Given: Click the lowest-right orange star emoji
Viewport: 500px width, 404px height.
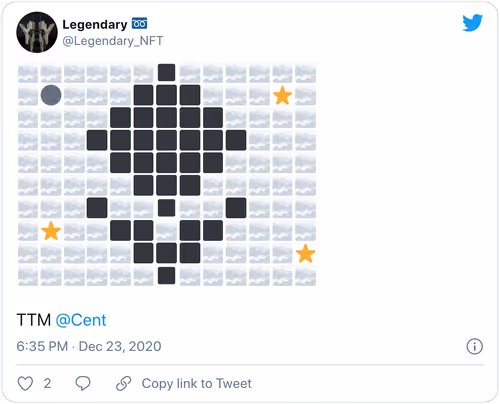Looking at the screenshot, I should click(x=306, y=254).
